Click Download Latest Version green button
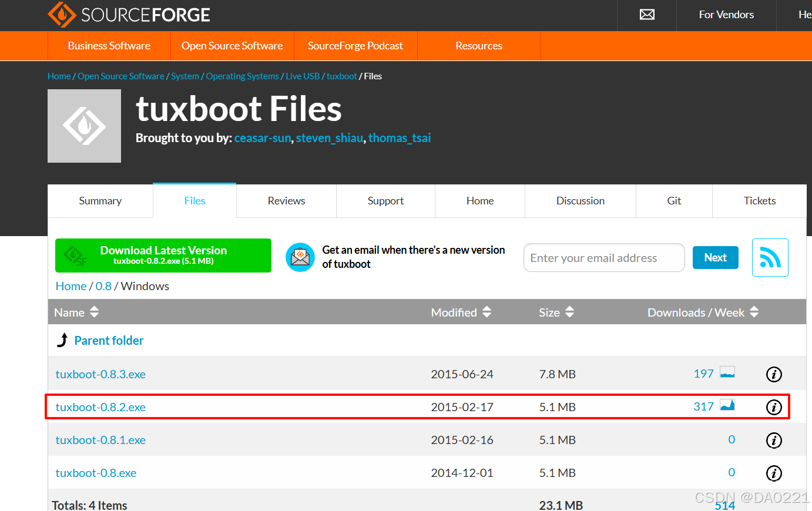This screenshot has height=511, width=812. (x=163, y=255)
